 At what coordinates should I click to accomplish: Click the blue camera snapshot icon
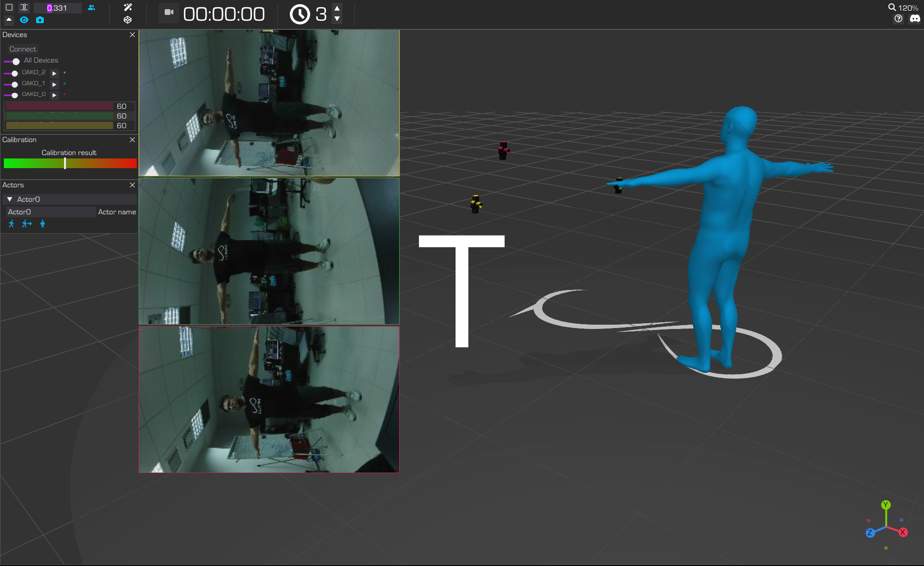click(40, 20)
